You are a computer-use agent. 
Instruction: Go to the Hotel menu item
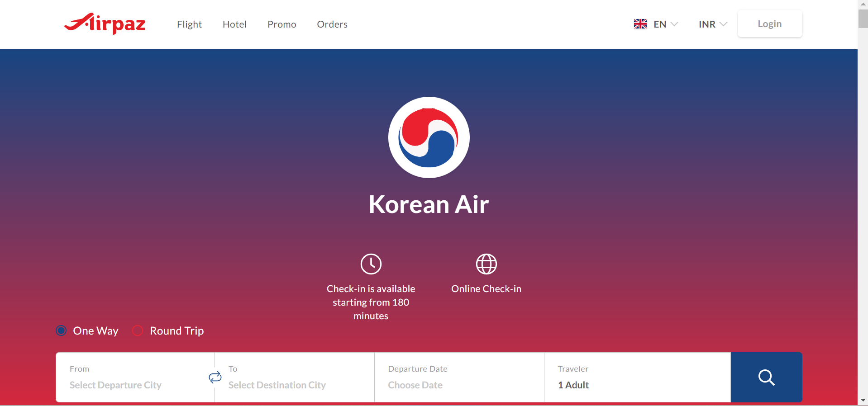pos(234,24)
